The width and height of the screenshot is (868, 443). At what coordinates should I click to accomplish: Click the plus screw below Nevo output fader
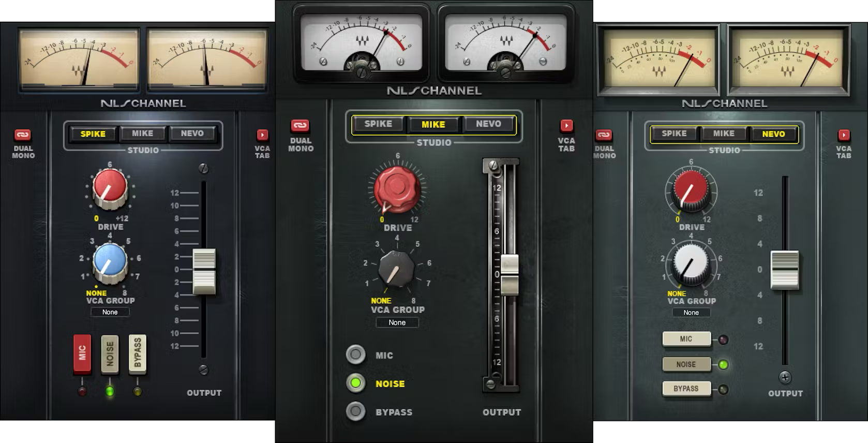pos(785,378)
